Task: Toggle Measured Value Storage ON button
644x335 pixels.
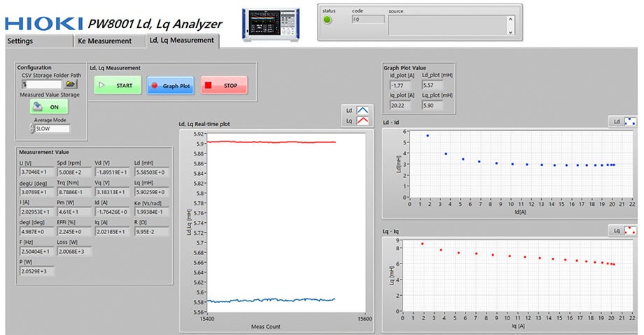Action: click(x=49, y=107)
